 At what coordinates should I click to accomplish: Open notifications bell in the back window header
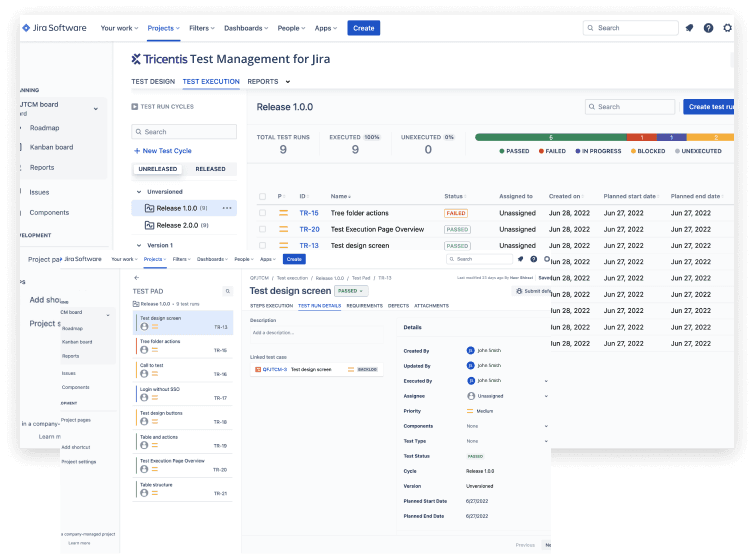point(689,28)
